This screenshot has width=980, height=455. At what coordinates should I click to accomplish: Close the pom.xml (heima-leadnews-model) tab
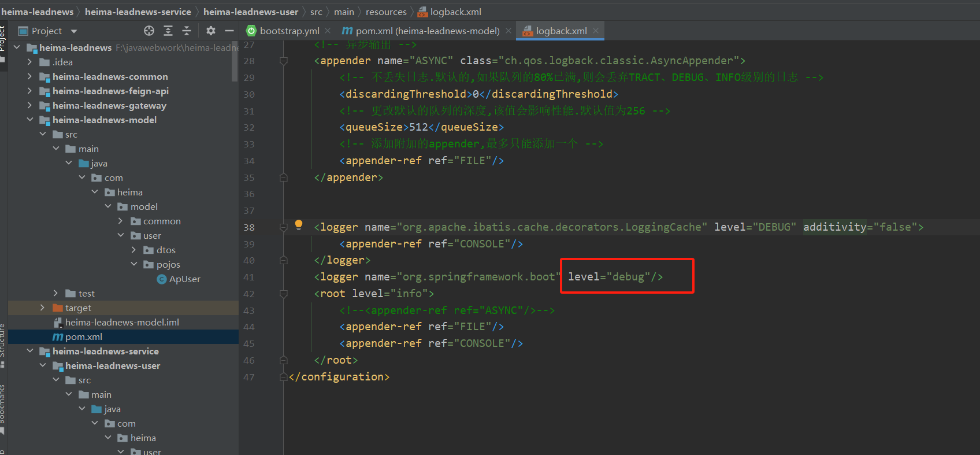tap(508, 31)
